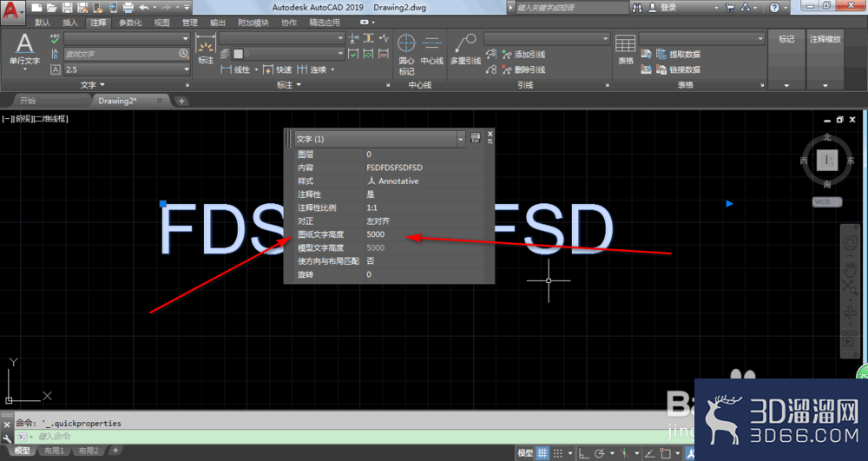Click the Sign In (登录) button
This screenshot has height=461, width=868.
662,8
